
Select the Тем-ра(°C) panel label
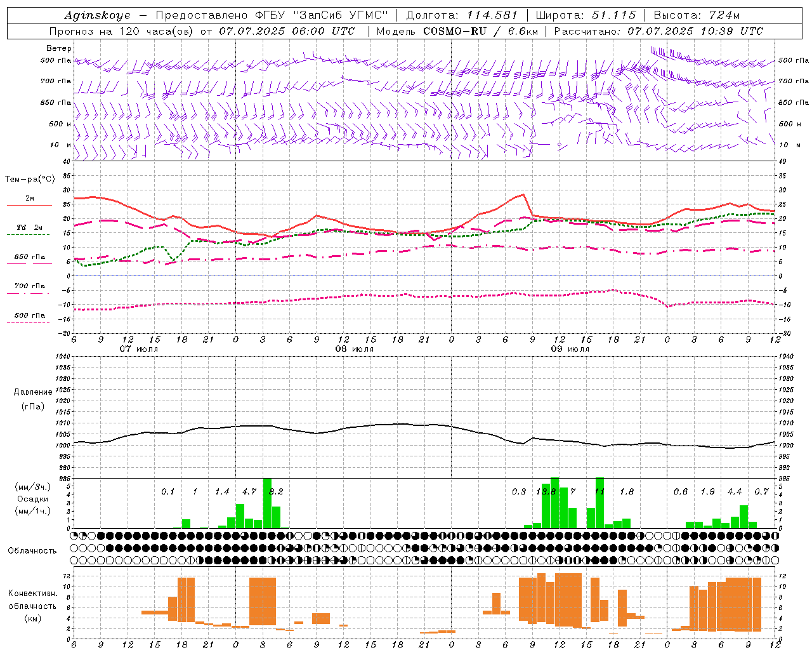[x=29, y=180]
